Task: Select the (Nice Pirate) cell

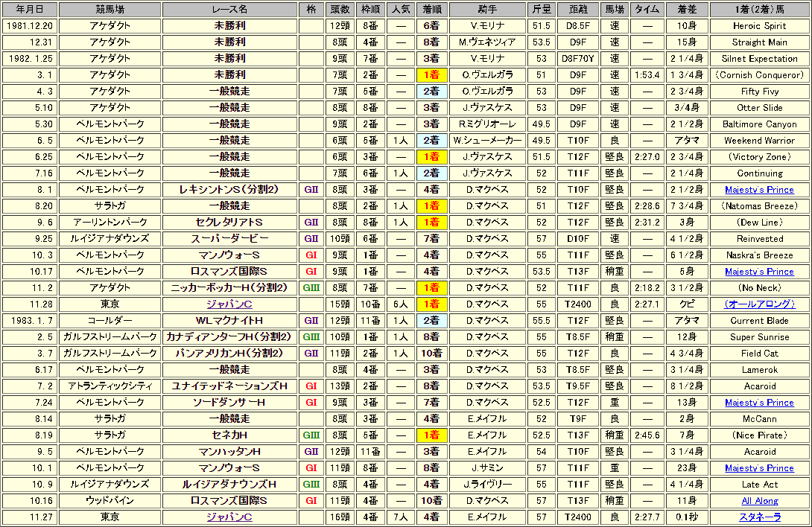Action: 760,435
